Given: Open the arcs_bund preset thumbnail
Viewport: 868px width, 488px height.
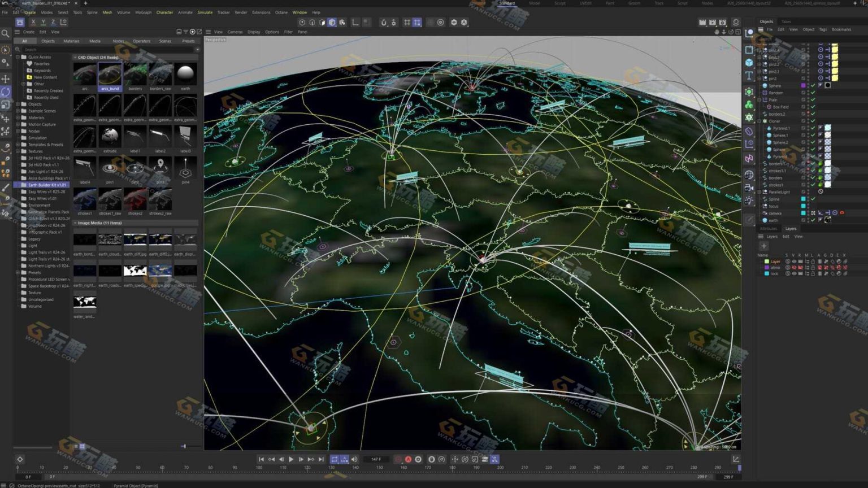Looking at the screenshot, I should (x=110, y=73).
